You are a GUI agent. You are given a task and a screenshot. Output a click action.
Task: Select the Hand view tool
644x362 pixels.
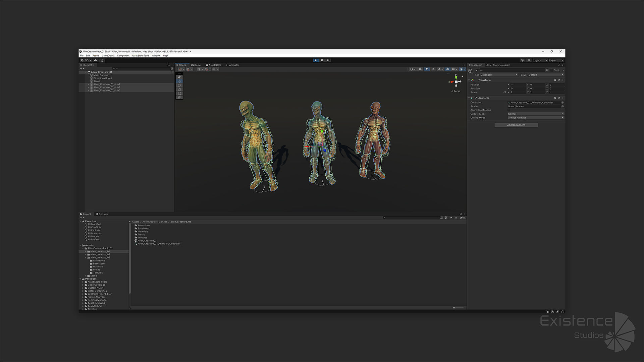pyautogui.click(x=179, y=77)
